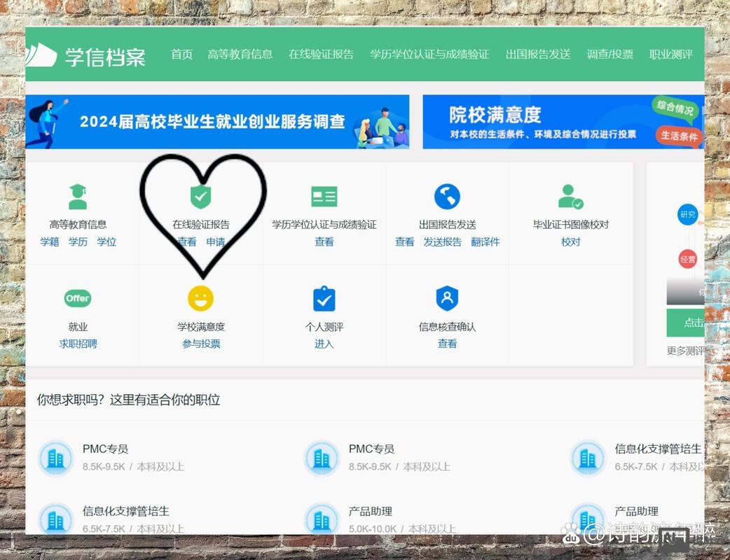Click the 翻译件 link under 出国报告发送
Image resolution: width=730 pixels, height=560 pixels.
coord(486,241)
